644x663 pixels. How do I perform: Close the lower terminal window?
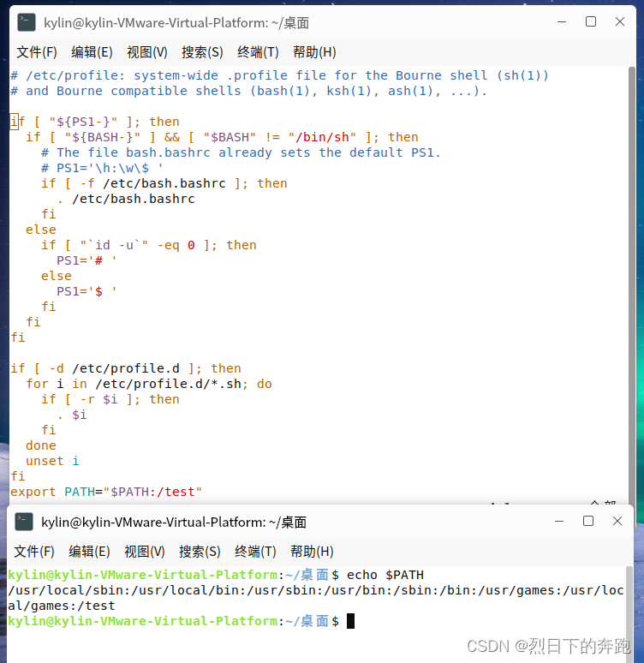617,521
